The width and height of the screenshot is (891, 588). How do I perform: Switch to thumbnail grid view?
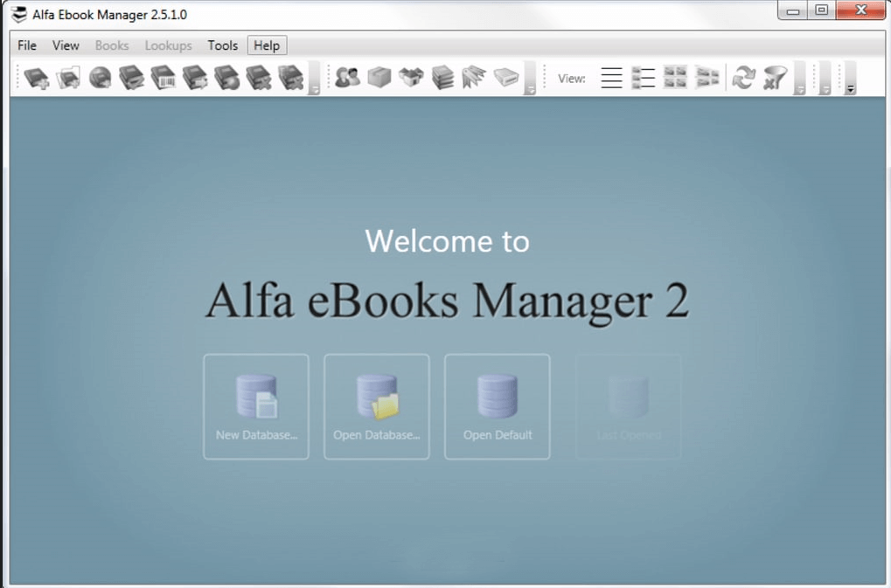point(675,78)
